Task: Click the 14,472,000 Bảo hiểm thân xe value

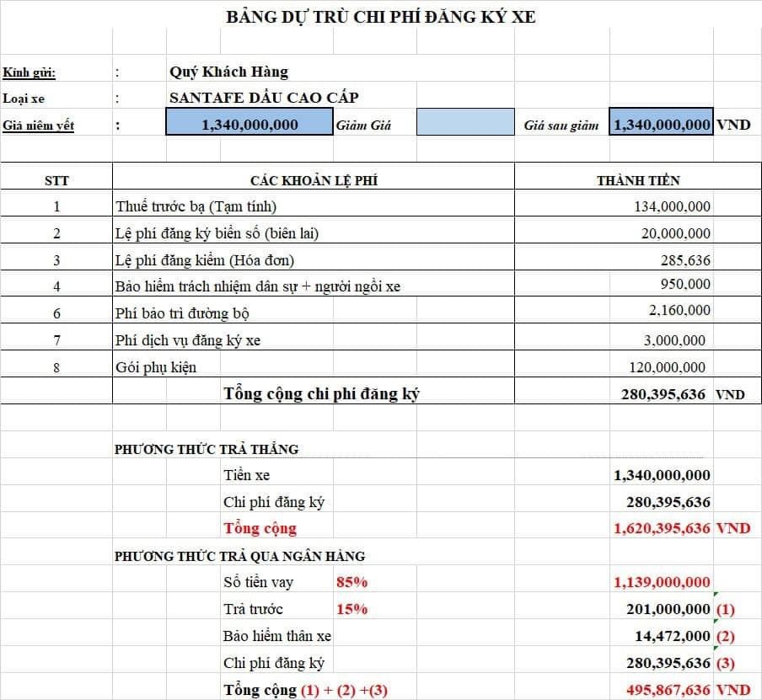Action: (673, 636)
